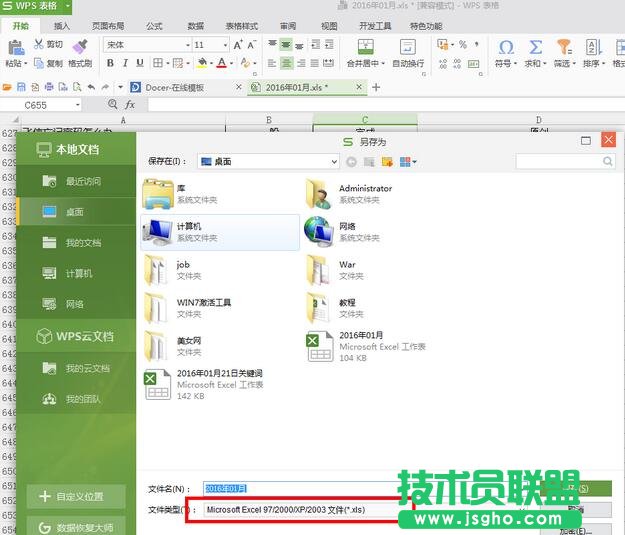The image size is (625, 535).
Task: Toggle italic formatting
Action: 125,63
